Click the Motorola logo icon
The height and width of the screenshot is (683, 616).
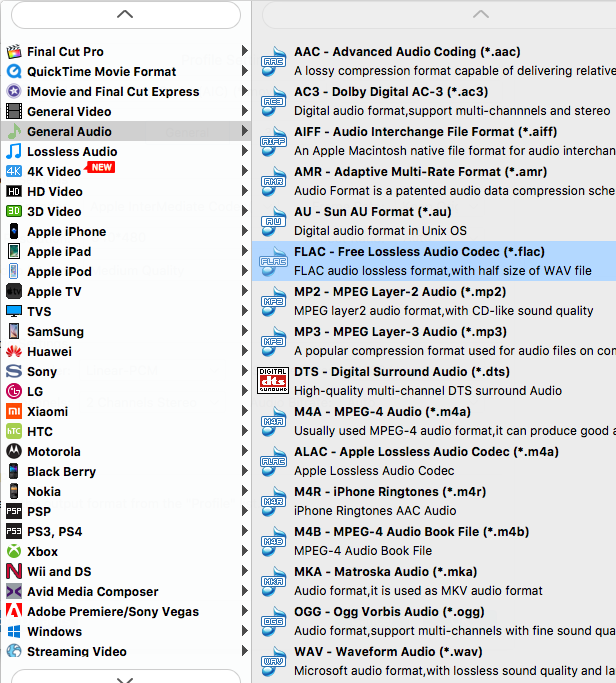point(14,451)
